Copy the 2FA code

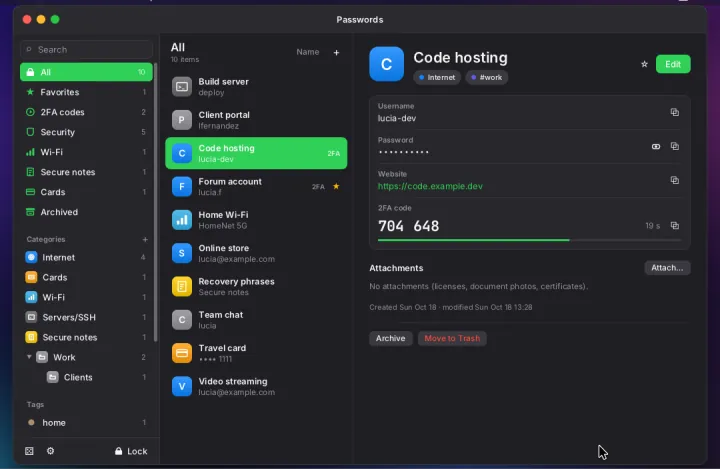674,226
